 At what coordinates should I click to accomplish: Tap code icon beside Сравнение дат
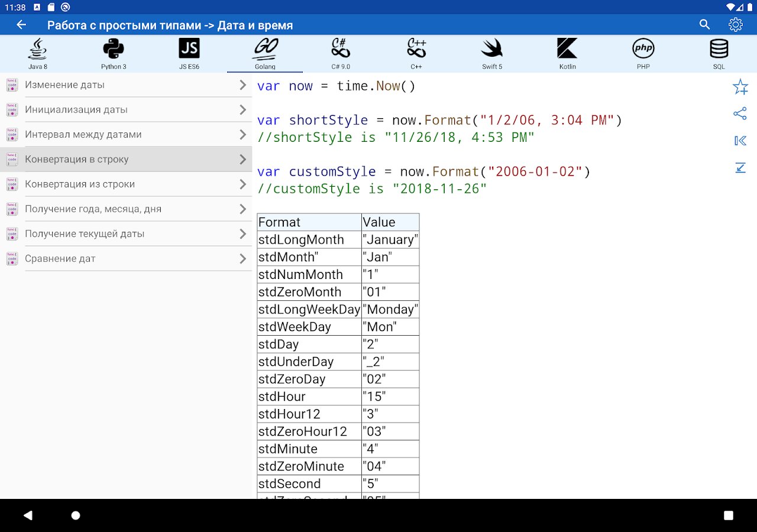12,259
